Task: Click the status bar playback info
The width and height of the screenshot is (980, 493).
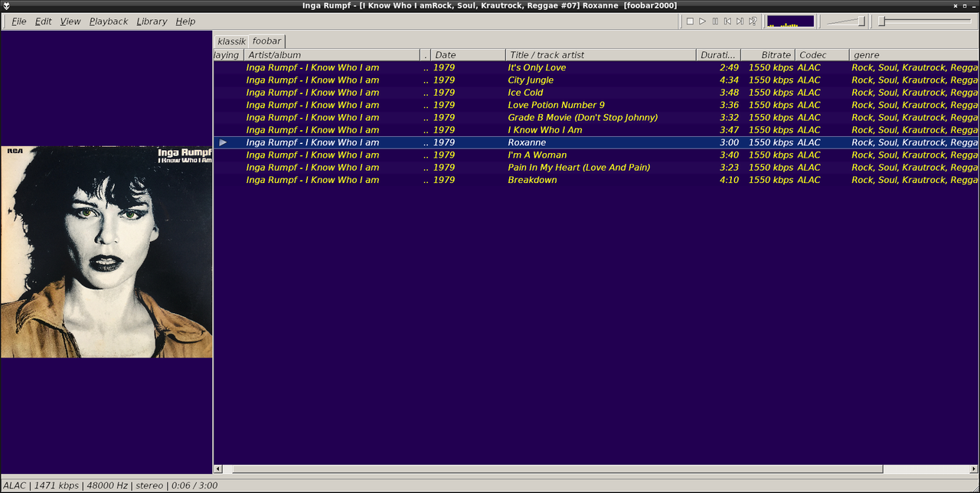Action: tap(110, 485)
